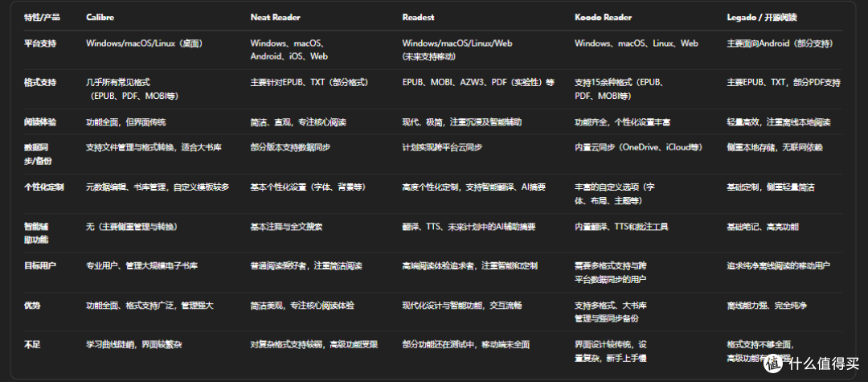
Task: Select the 'Legado / 开源阅读' column header
Action: pyautogui.click(x=762, y=18)
